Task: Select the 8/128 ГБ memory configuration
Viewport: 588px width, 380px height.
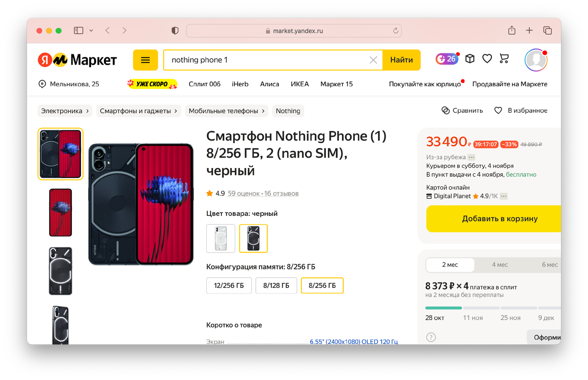Action: [x=276, y=285]
